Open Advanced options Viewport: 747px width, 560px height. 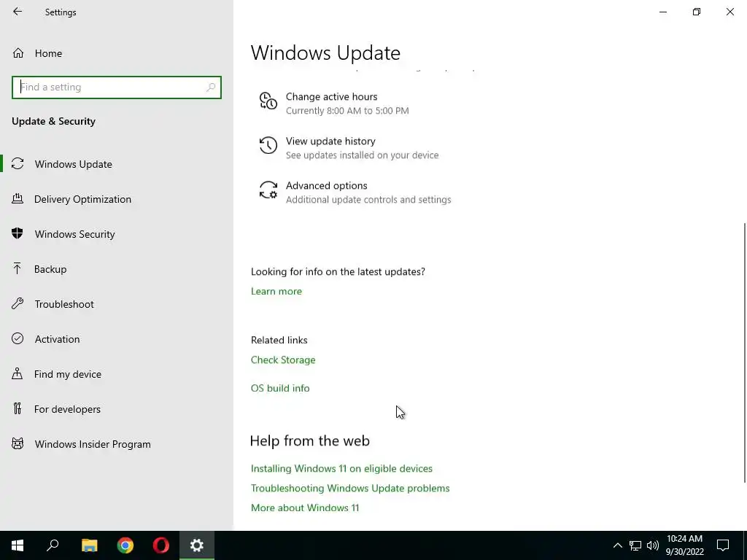(x=326, y=186)
